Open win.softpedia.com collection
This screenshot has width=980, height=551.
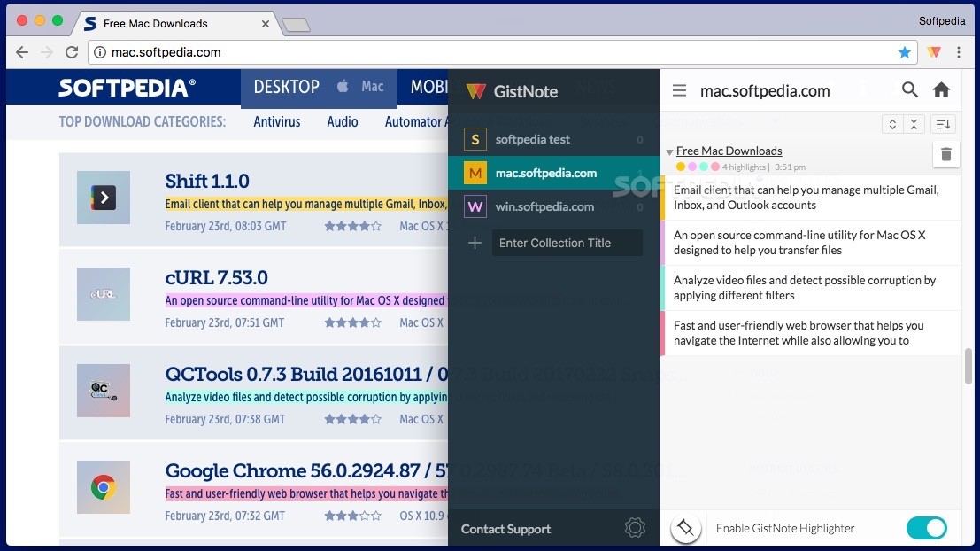coord(554,206)
